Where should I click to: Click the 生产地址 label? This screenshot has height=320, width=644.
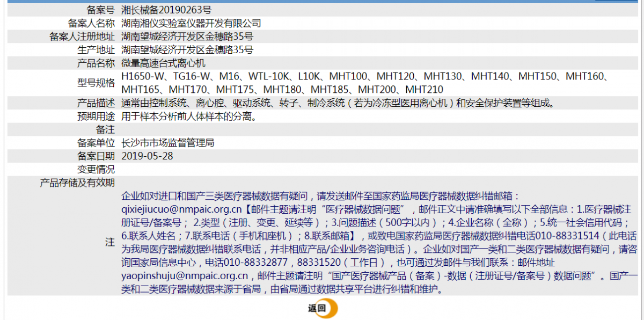tap(96, 50)
